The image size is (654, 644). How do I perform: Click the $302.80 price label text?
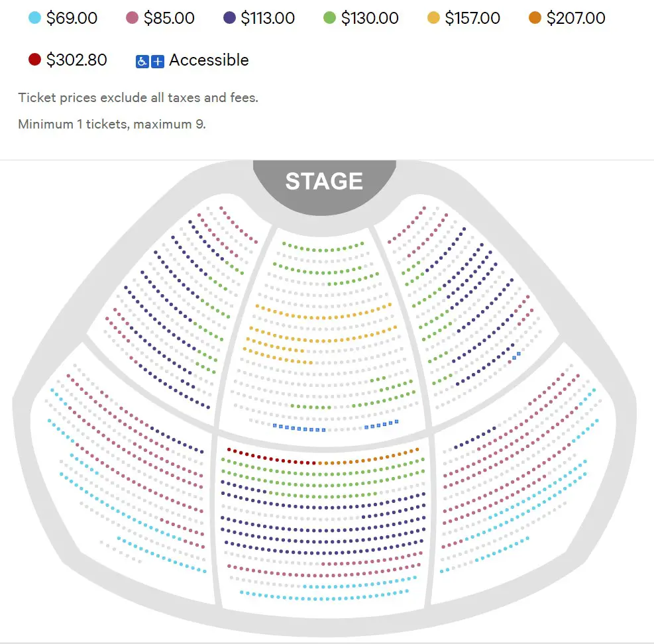pos(77,60)
